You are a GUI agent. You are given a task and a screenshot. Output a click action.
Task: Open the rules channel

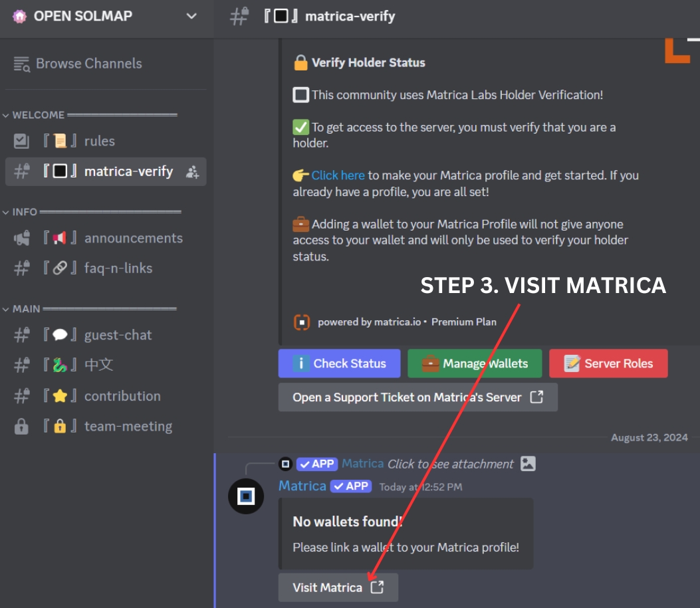coord(99,141)
